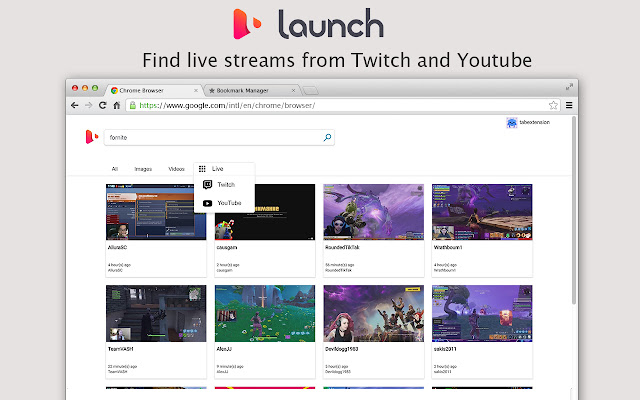Reload the page with the refresh icon
Screen dimensions: 640x400
point(102,105)
